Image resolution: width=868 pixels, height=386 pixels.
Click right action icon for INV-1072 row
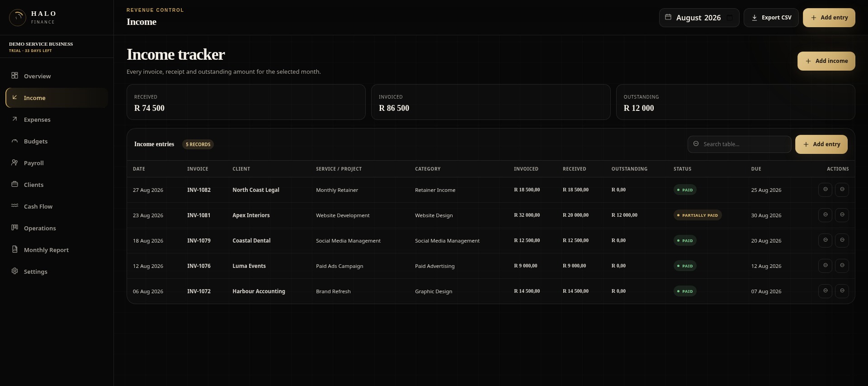(x=842, y=291)
